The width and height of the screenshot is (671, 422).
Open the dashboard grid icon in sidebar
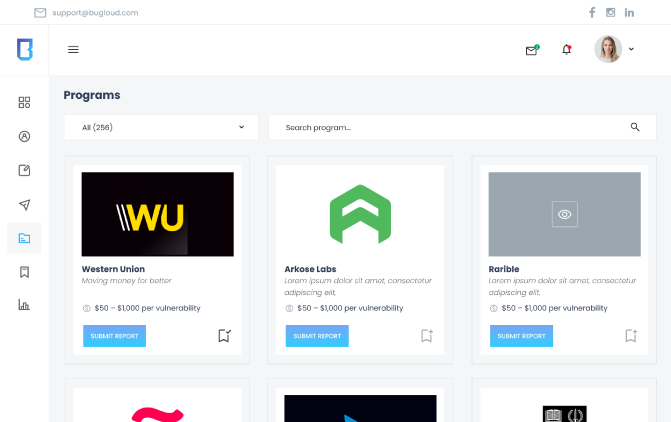[x=24, y=102]
